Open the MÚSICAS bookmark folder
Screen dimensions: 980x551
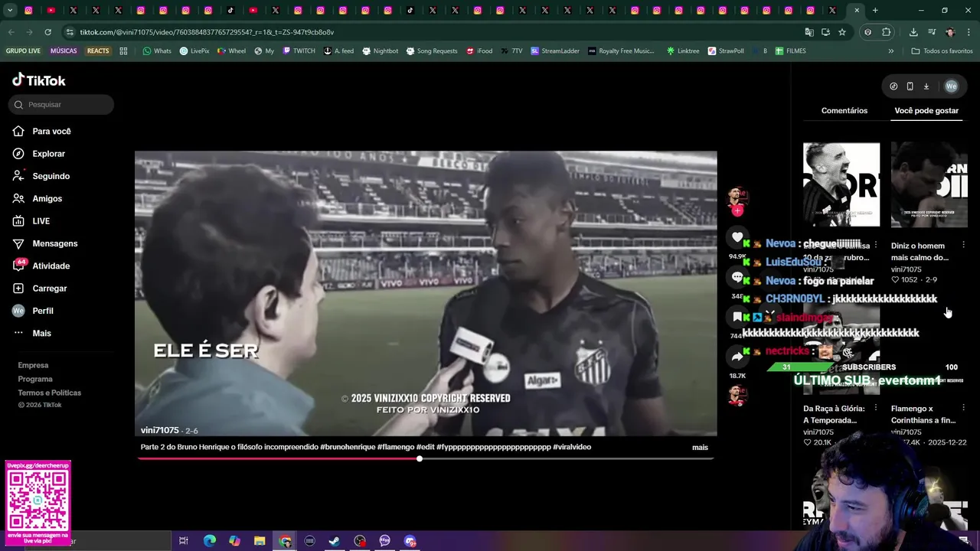click(64, 51)
